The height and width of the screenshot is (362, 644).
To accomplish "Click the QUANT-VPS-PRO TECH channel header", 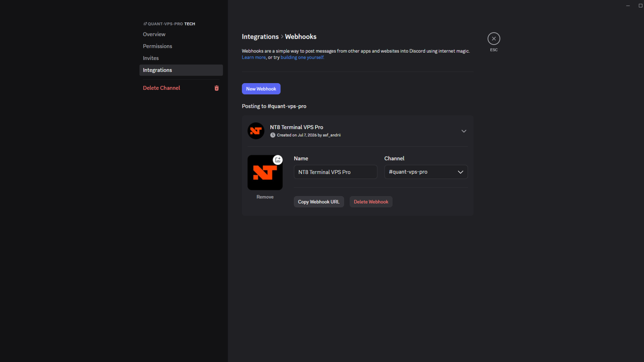I will 169,24.
